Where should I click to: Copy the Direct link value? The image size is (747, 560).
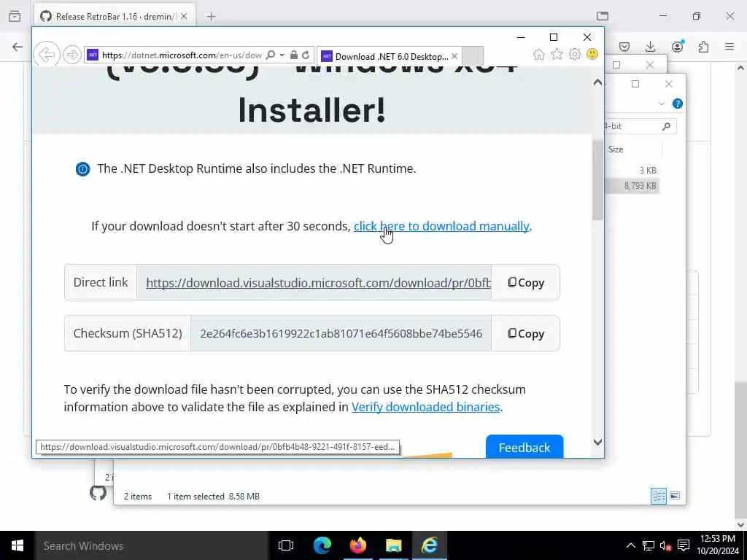[526, 283]
